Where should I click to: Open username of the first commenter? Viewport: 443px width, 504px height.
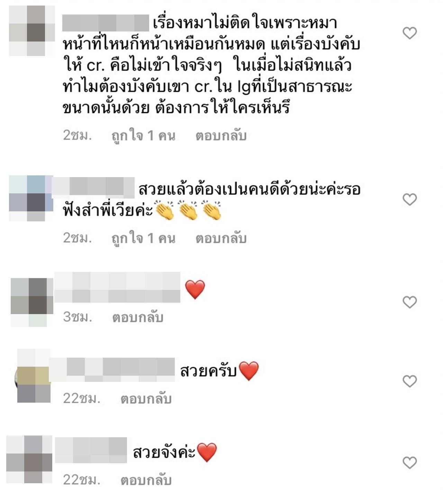coord(106,23)
